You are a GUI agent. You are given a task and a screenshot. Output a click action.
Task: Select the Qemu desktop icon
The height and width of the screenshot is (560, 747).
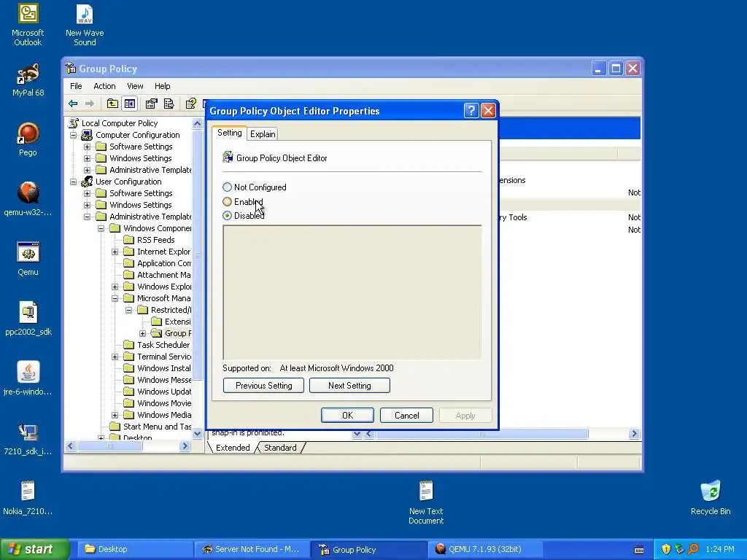28,259
